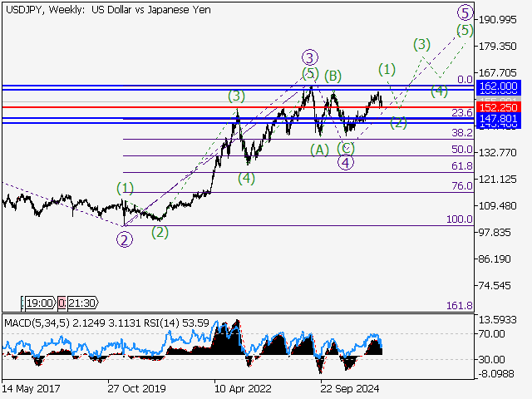This screenshot has width=532, height=399.
Task: Click the pink 0 marker beside 19:00
Action: [62, 303]
